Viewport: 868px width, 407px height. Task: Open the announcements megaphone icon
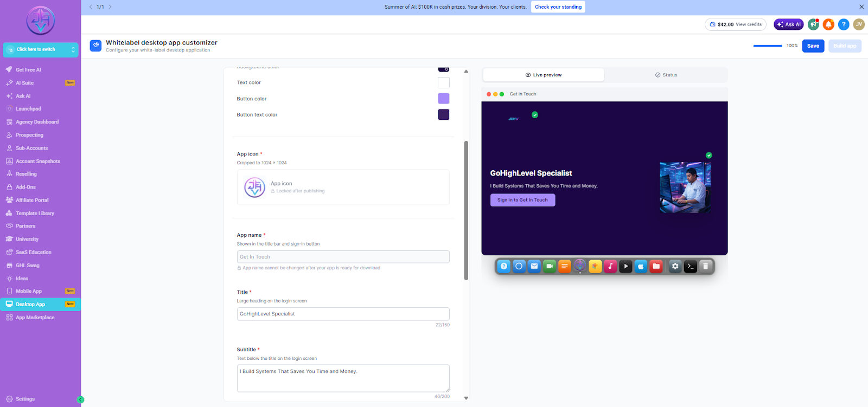(x=813, y=24)
